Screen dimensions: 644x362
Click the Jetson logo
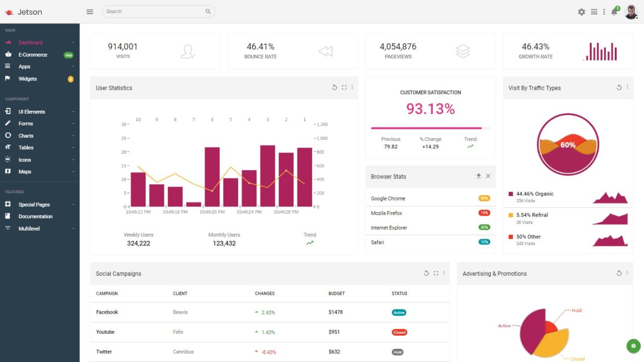click(x=24, y=11)
